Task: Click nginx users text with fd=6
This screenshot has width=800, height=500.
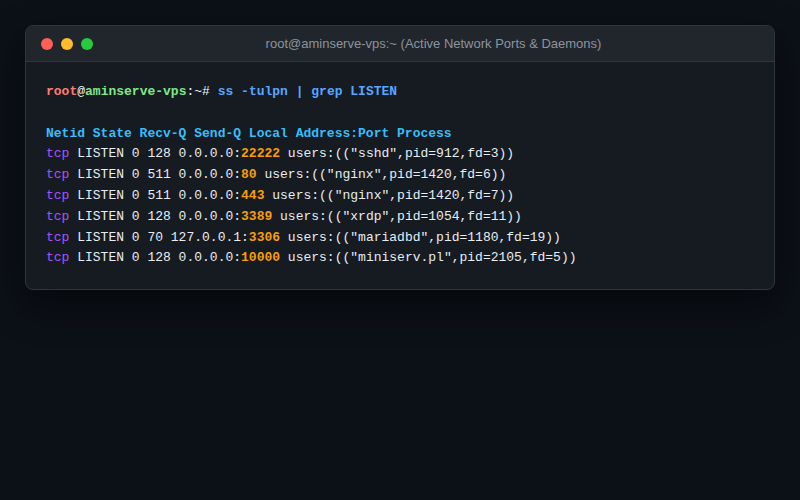Action: (x=385, y=174)
